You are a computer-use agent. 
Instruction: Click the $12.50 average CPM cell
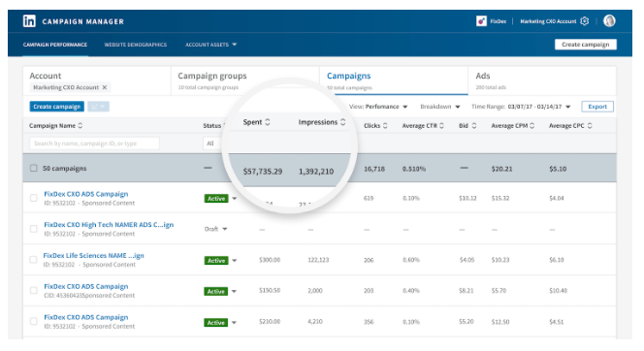[x=500, y=322]
